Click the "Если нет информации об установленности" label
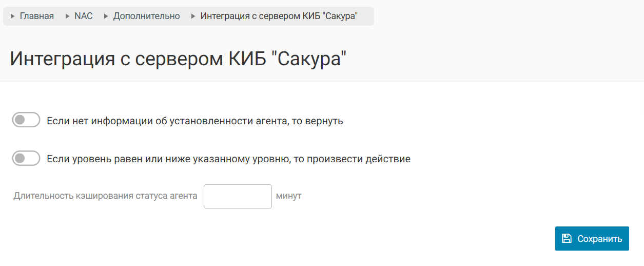The width and height of the screenshot is (644, 266). (x=194, y=121)
